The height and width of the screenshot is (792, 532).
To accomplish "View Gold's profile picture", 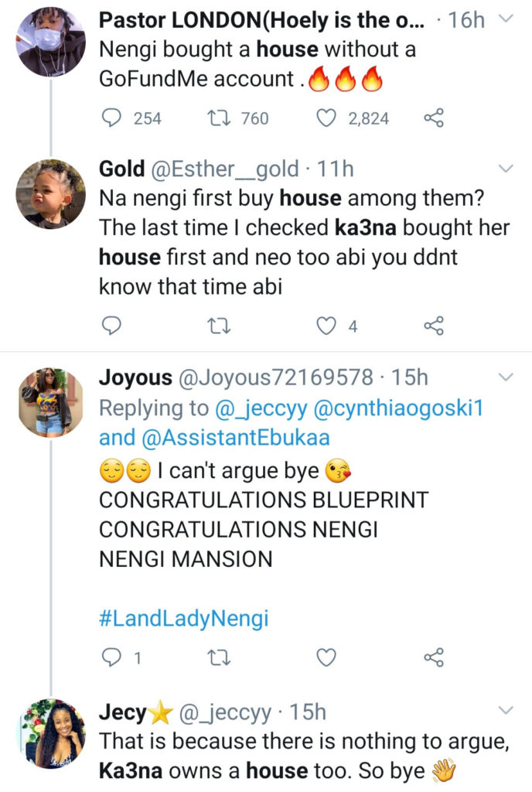I will (x=50, y=193).
